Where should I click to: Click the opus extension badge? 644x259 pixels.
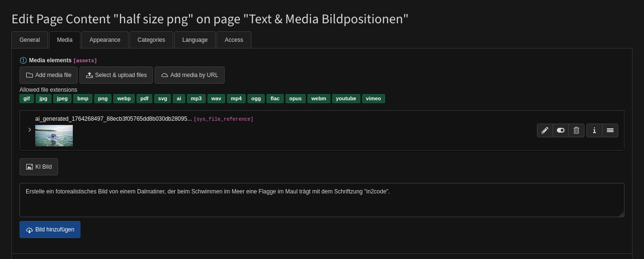pos(296,99)
